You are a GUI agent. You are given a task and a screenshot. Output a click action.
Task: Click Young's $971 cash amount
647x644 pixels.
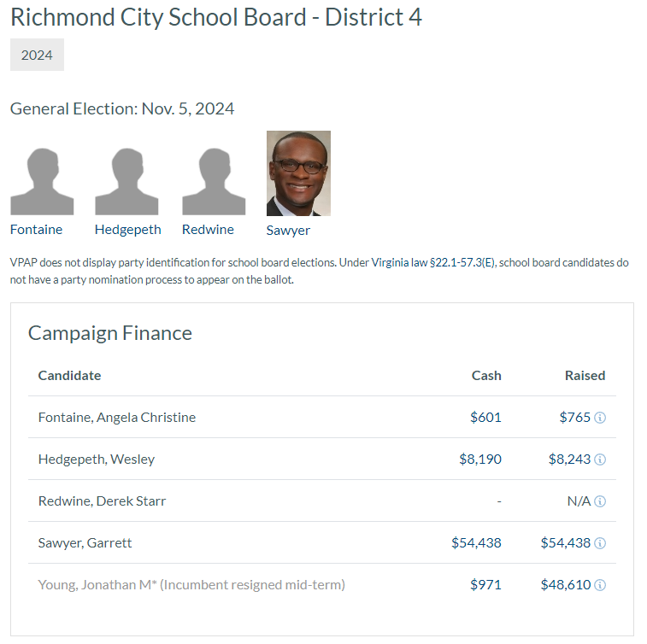pos(485,585)
